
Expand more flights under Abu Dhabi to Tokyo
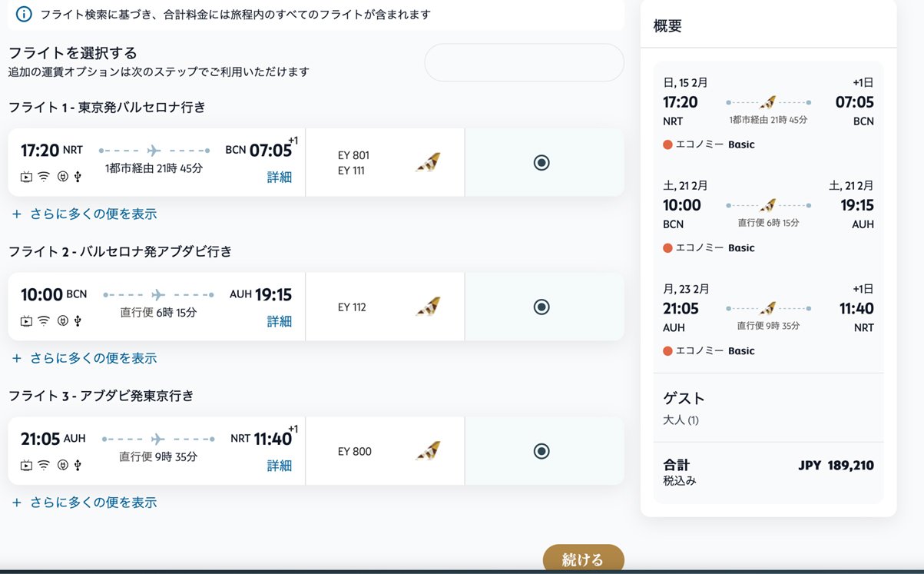[84, 503]
